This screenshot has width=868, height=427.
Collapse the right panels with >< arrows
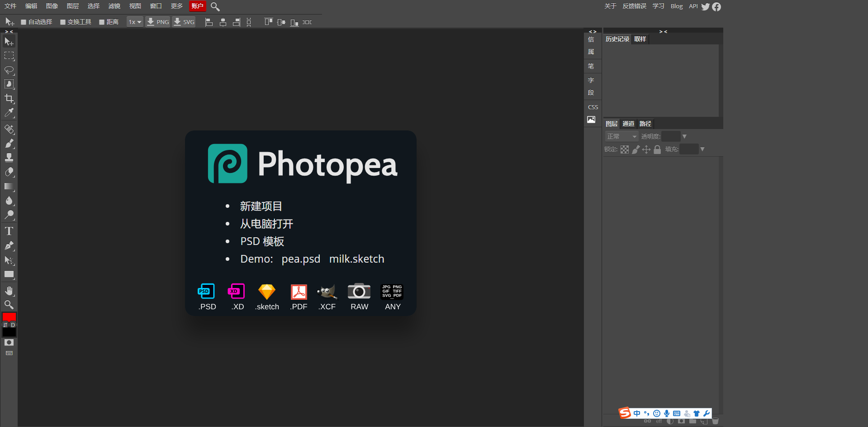tap(663, 32)
